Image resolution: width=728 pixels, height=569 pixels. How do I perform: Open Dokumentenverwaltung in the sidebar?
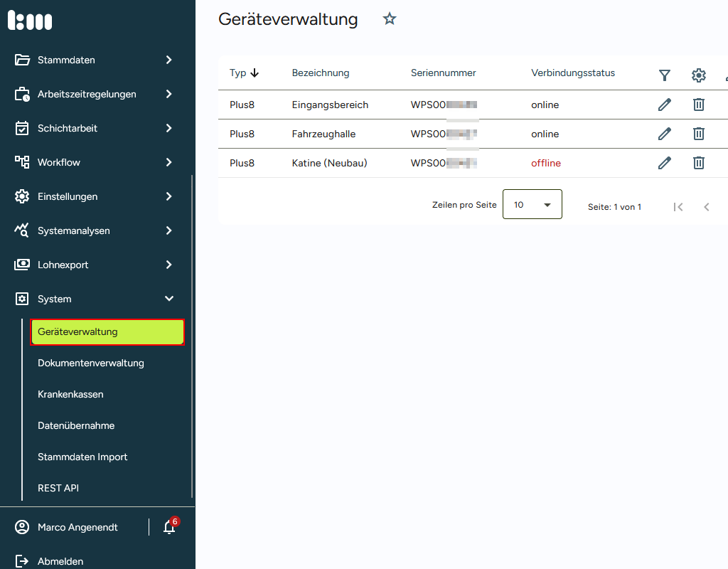(x=91, y=363)
